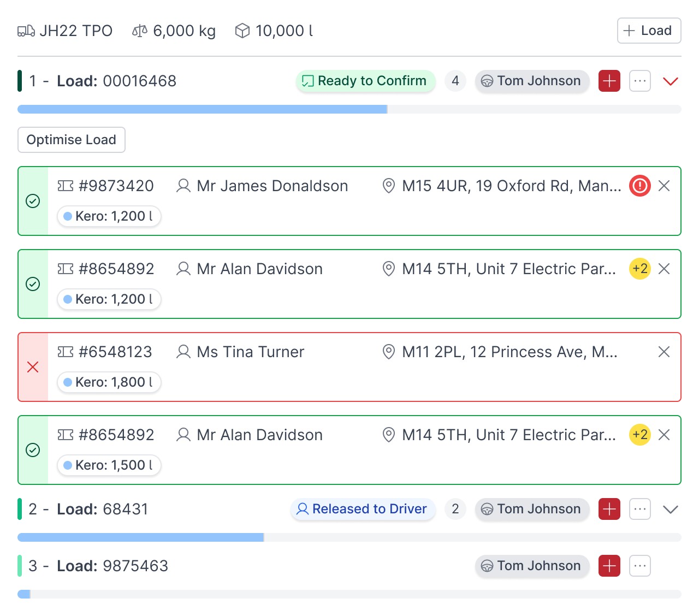Click the capacity progress bar of load 68431
The height and width of the screenshot is (616, 699).
pos(349,537)
